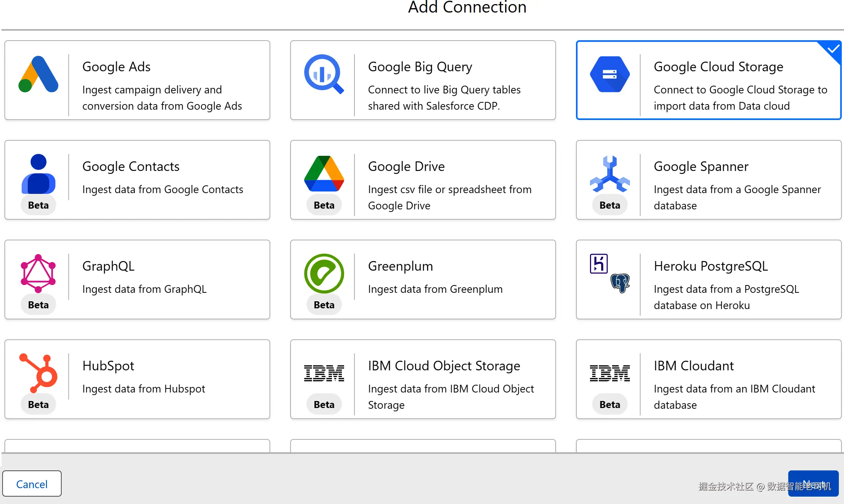Click the IBM logo for Cloud Object Storage
Viewport: 844px width, 504px height.
pyautogui.click(x=324, y=373)
